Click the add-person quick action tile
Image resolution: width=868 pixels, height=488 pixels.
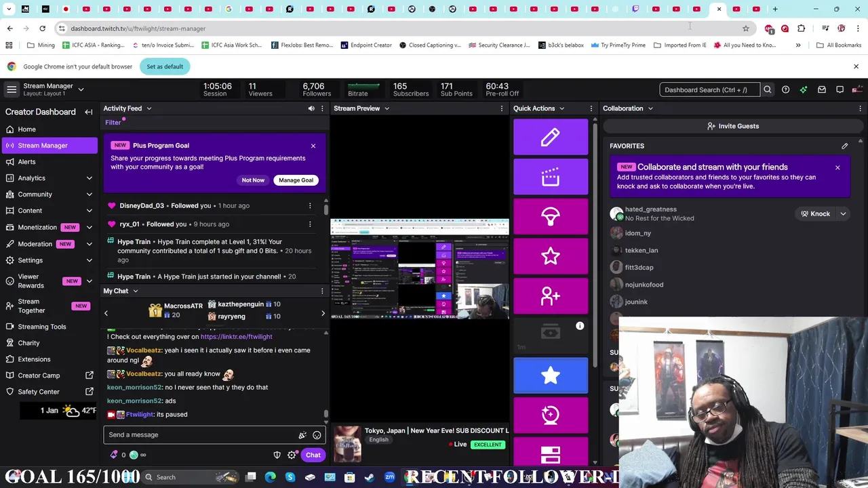click(551, 296)
